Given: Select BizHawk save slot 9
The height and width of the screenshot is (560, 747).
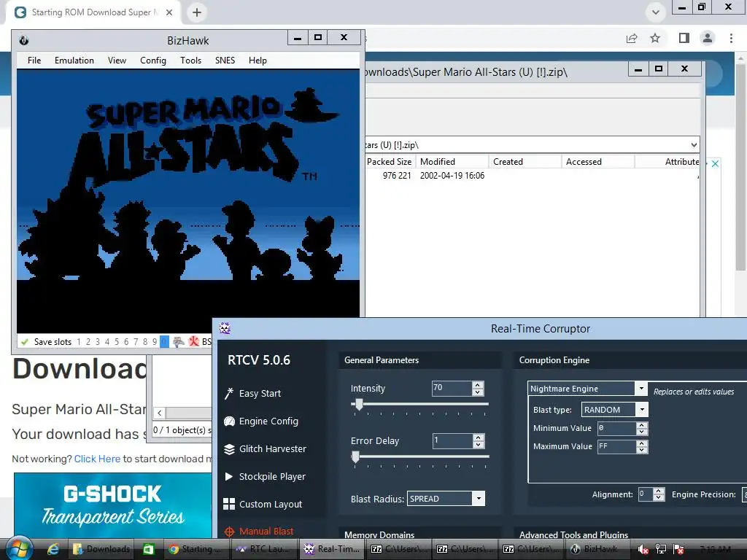Looking at the screenshot, I should pos(155,341).
